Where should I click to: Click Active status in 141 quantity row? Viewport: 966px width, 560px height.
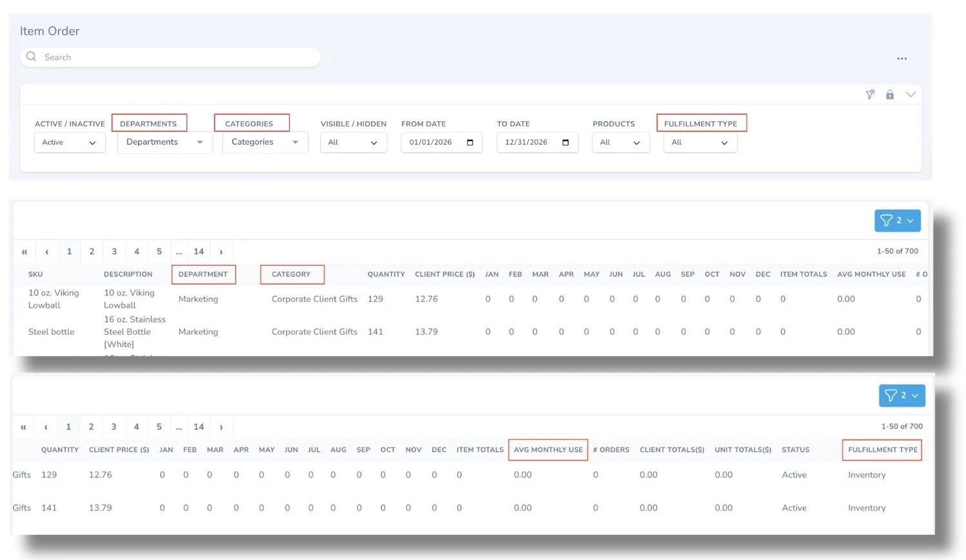tap(794, 508)
